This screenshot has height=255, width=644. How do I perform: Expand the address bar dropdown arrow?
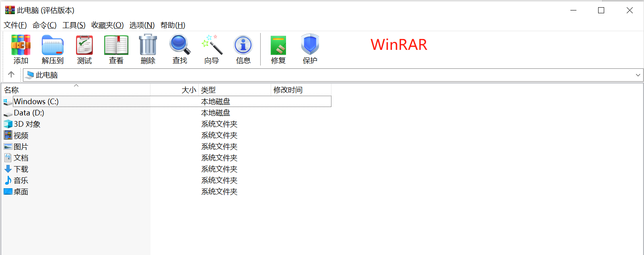point(638,75)
